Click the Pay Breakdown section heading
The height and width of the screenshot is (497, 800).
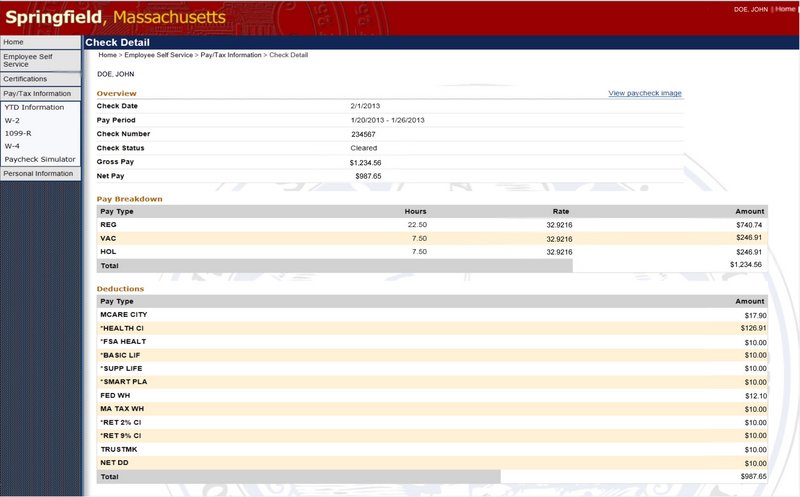tap(130, 199)
